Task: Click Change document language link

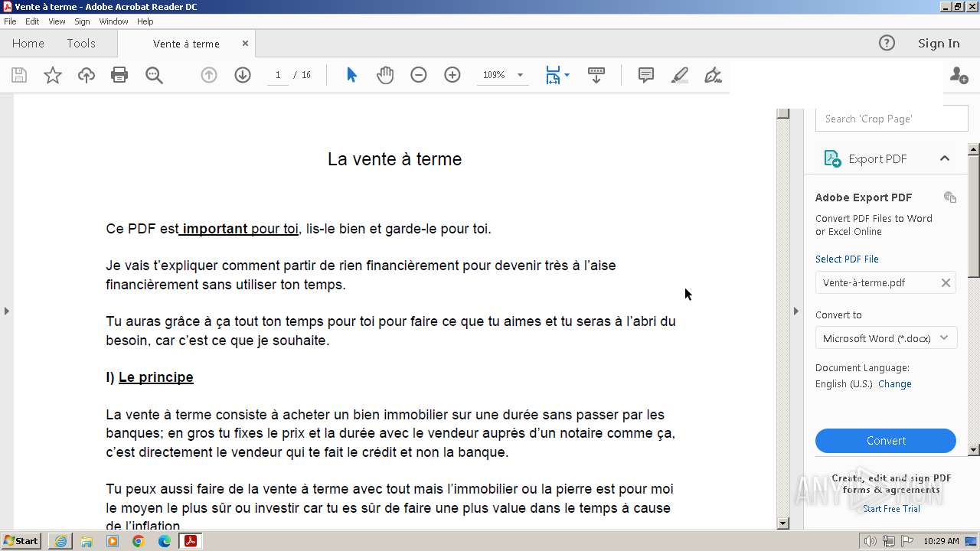Action: [x=895, y=384]
